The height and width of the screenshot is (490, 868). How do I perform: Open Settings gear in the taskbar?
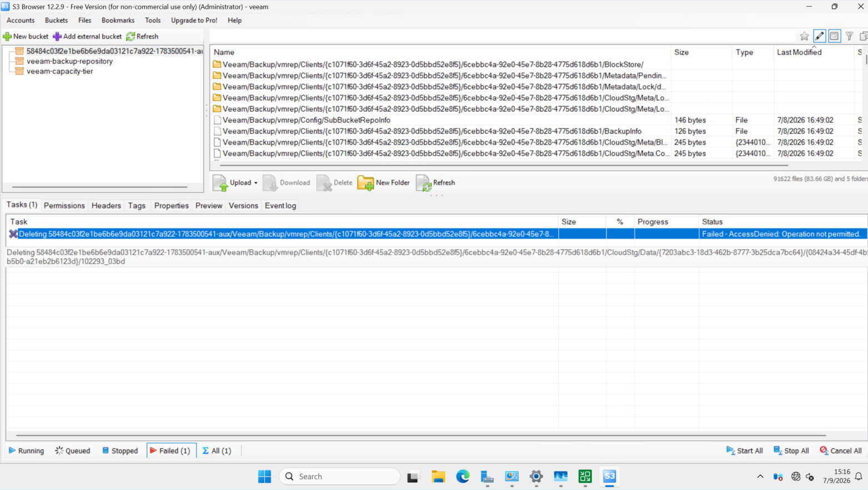(x=536, y=477)
